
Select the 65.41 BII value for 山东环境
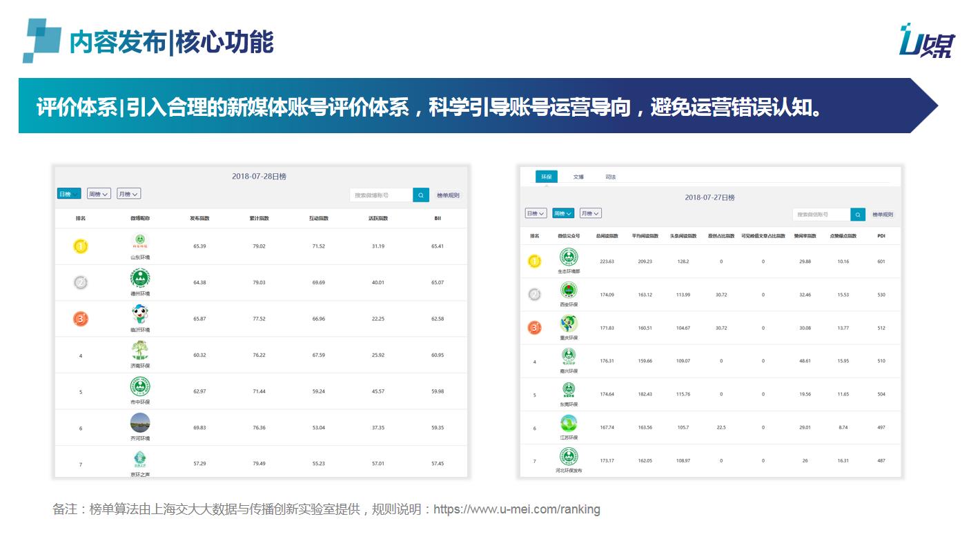point(438,246)
